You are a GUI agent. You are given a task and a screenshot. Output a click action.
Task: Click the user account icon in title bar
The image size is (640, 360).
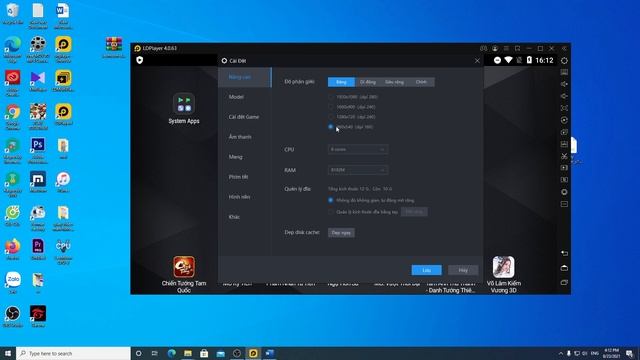tap(495, 48)
